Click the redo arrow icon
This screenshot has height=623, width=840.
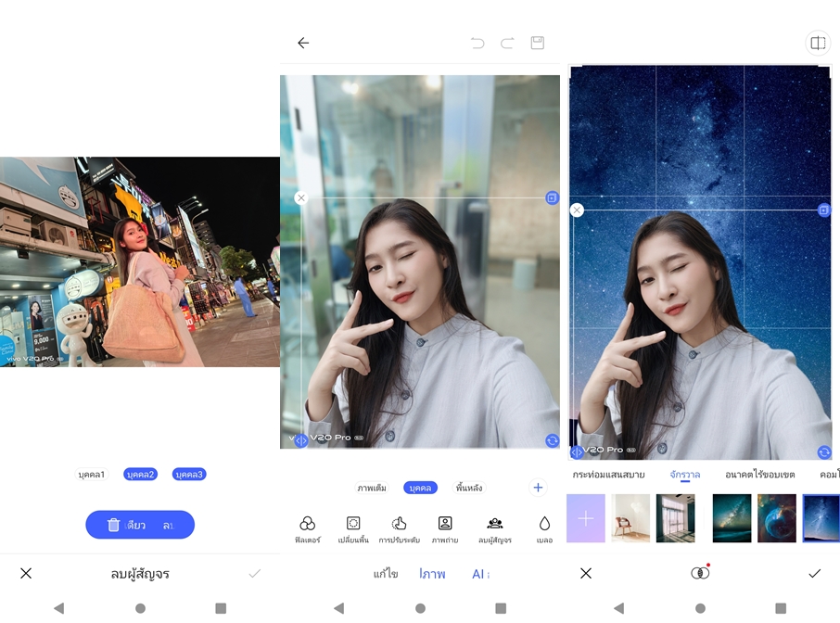coord(507,43)
